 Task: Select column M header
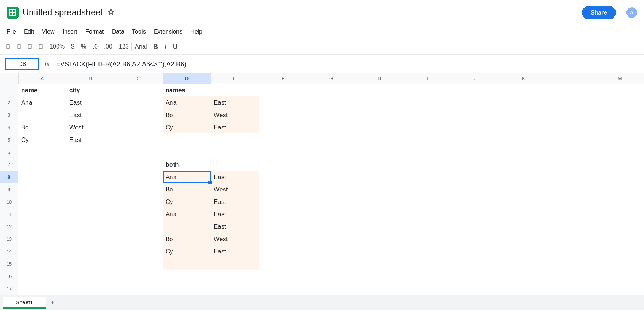(x=620, y=78)
